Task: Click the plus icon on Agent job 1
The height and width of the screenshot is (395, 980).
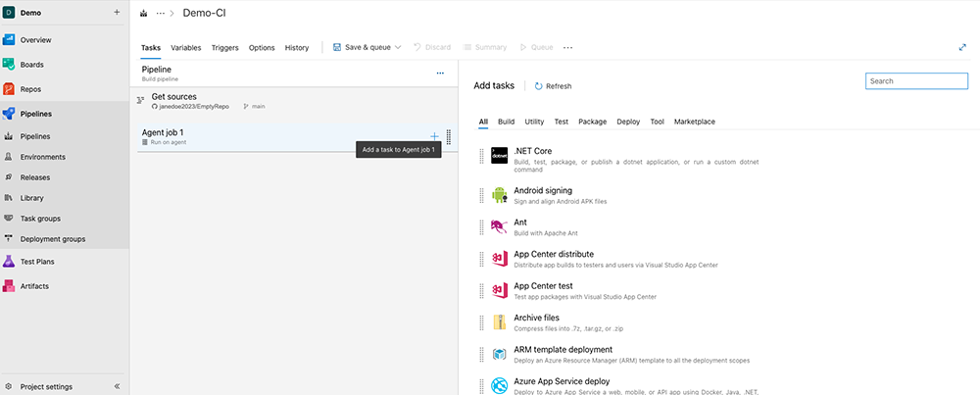Action: coord(434,136)
